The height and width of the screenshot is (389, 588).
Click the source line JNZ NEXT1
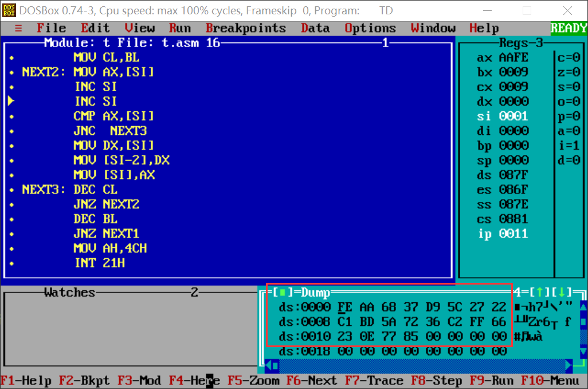[x=107, y=234]
